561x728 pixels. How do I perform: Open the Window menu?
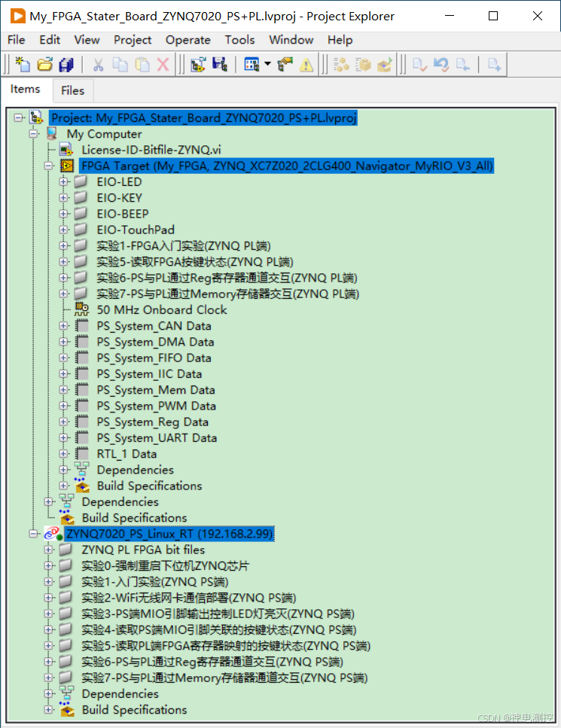[x=291, y=40]
